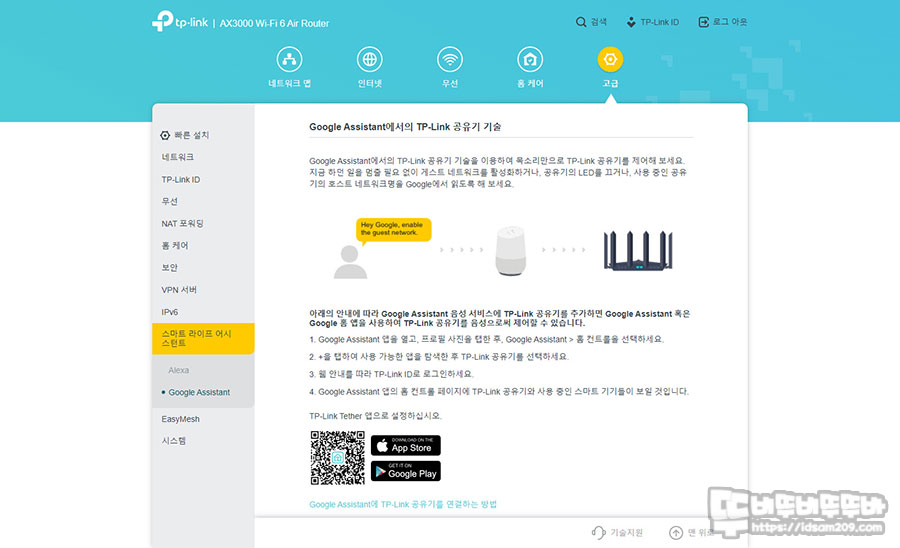Click the 'Hey Google, enable the guest network' bubble

point(393,229)
